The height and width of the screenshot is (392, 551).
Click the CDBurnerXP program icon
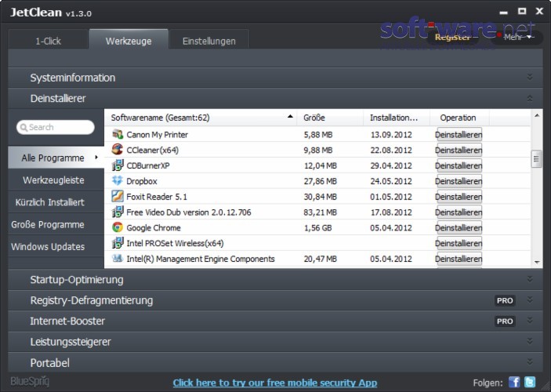coord(118,165)
